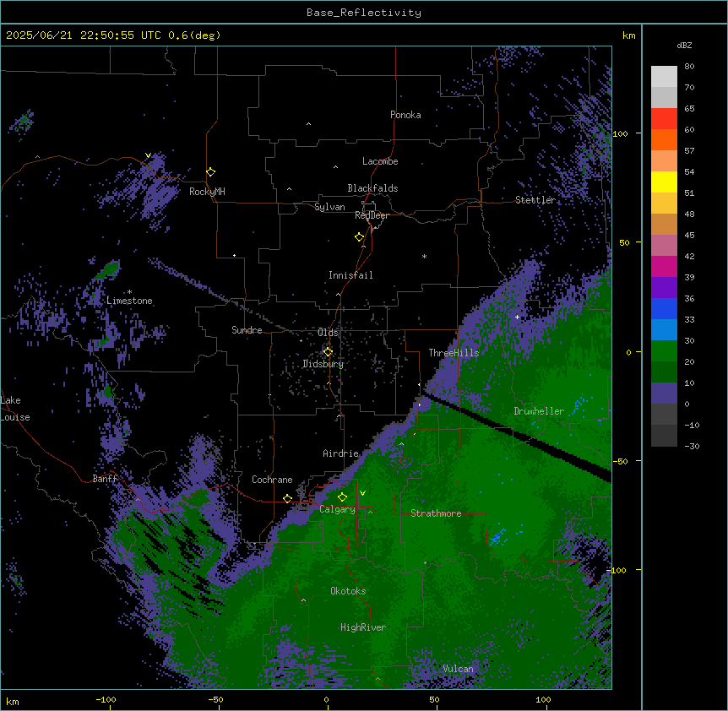Click the -100 tick on bottom km axis
Viewport: 728px width, 711px height.
point(106,700)
